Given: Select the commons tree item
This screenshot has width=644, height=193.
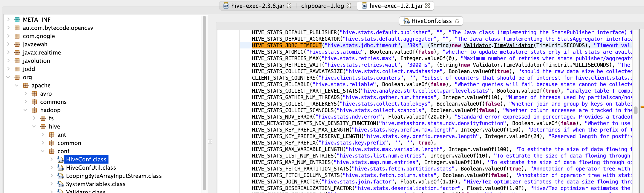Looking at the screenshot, I should (53, 102).
